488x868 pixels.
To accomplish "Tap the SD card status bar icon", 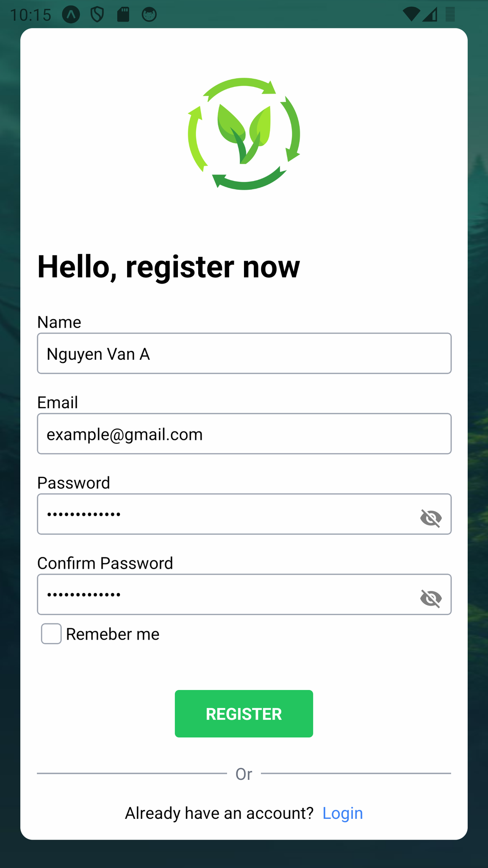I will click(123, 14).
